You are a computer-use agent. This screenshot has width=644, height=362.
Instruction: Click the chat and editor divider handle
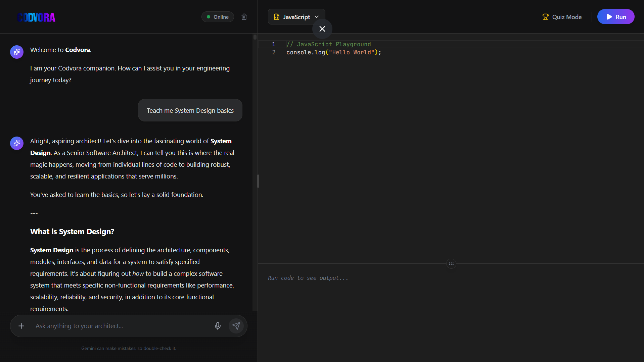pos(258,181)
